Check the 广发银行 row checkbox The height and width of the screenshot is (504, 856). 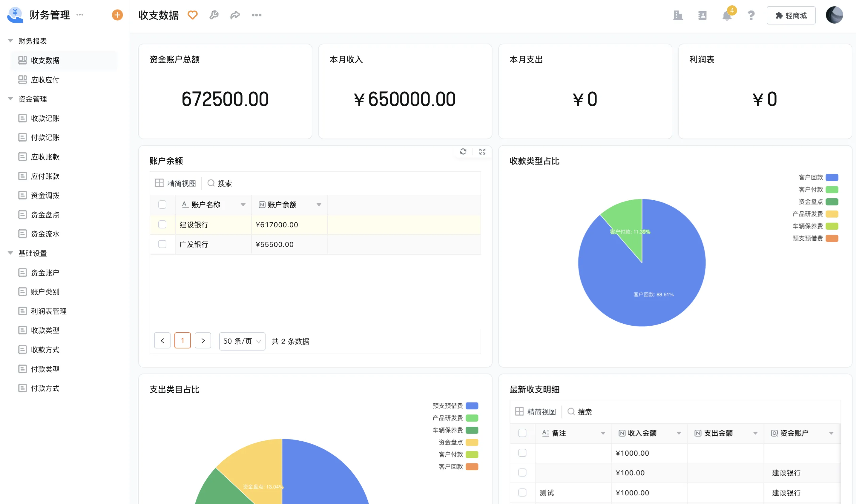(162, 244)
